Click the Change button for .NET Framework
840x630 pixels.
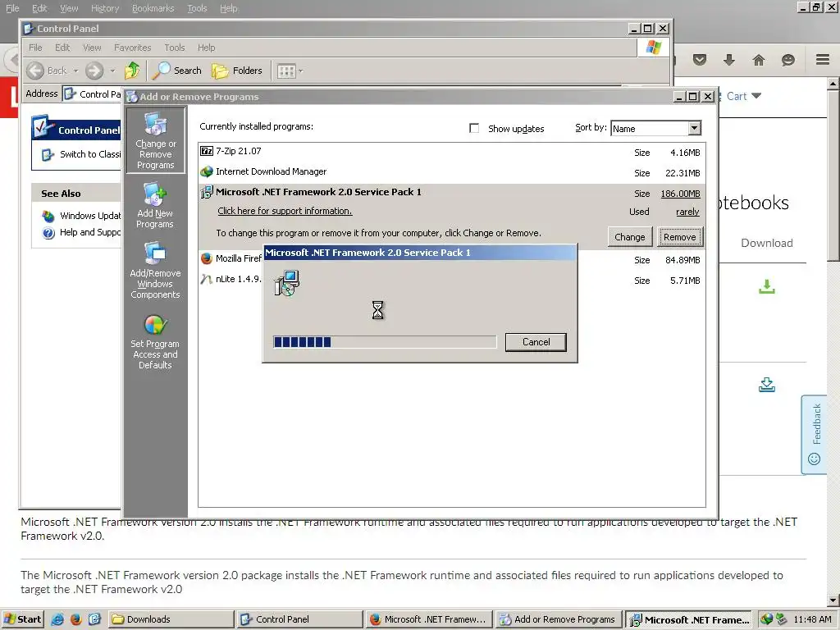pos(629,237)
